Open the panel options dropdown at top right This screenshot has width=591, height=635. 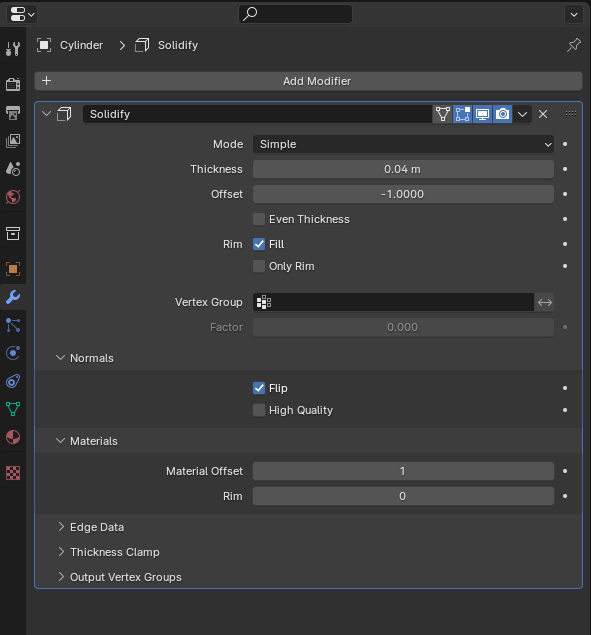[x=574, y=15]
